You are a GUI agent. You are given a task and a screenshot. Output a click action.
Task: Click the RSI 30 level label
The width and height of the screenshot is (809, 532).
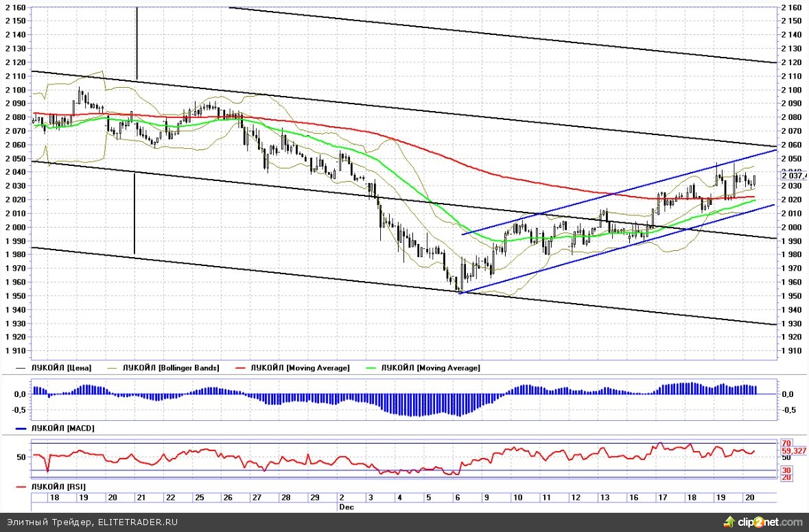[x=786, y=470]
